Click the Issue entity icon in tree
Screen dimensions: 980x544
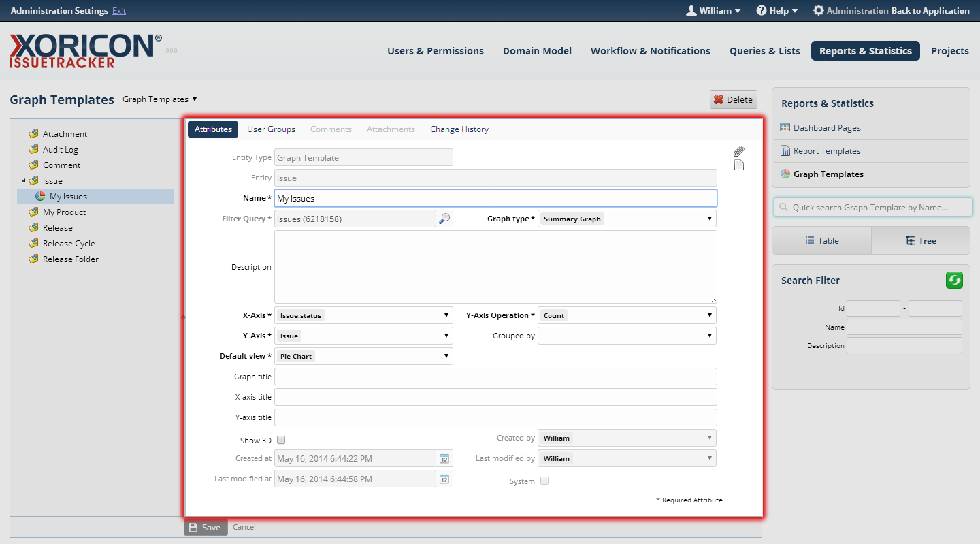33,180
